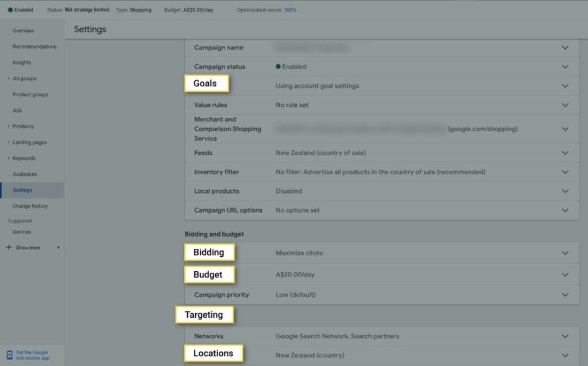The width and height of the screenshot is (588, 366).
Task: Click the Local products label
Action: point(216,191)
